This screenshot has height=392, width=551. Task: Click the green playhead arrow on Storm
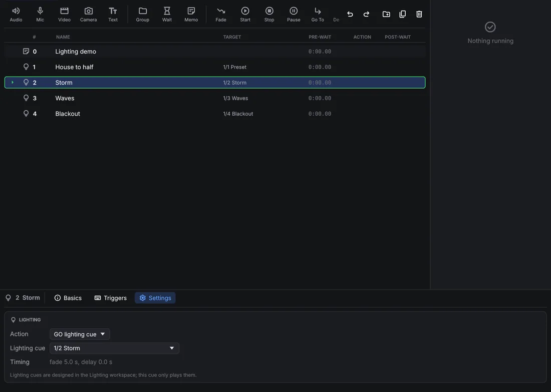[13, 82]
